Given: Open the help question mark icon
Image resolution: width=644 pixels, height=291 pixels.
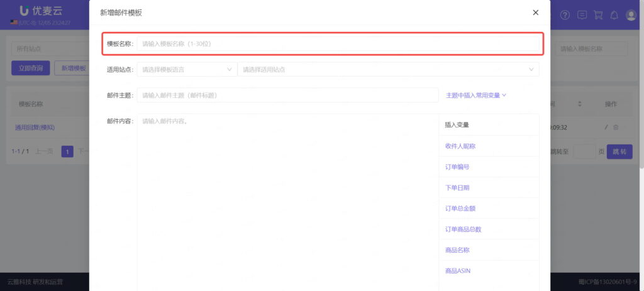Looking at the screenshot, I should (x=565, y=15).
